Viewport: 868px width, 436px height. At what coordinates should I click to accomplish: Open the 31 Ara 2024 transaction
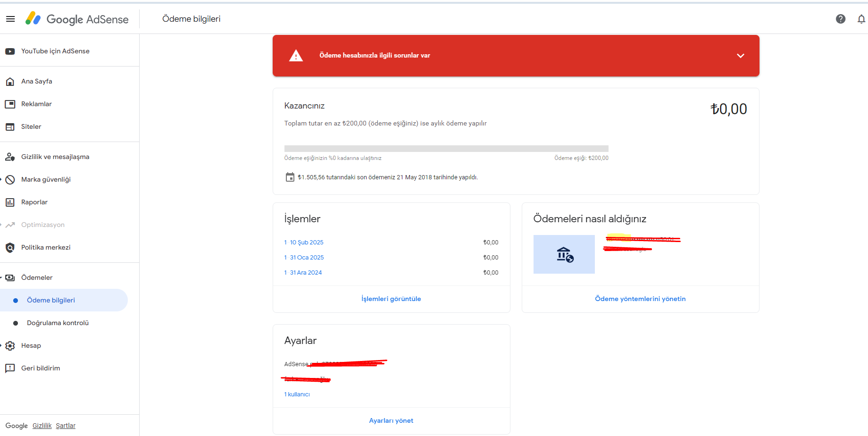[x=303, y=272]
